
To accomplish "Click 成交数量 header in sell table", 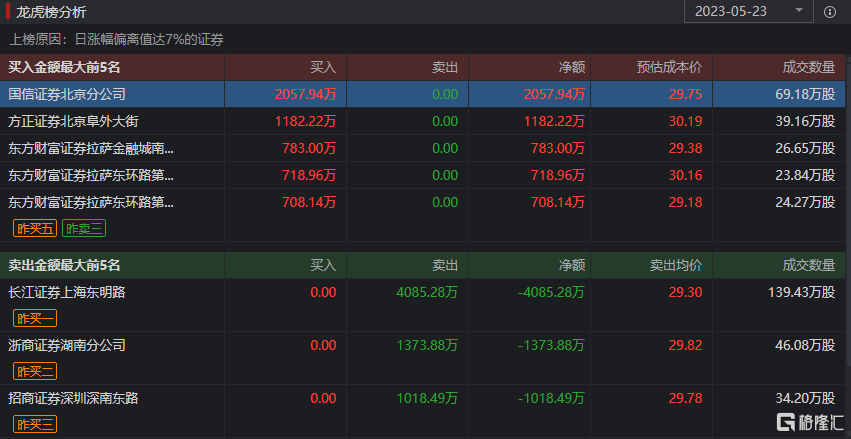I will point(809,265).
